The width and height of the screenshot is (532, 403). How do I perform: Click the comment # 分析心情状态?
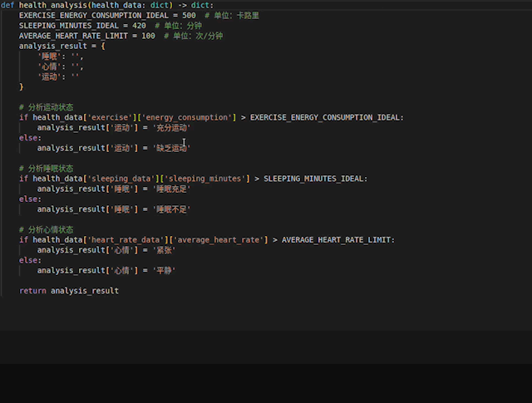click(x=47, y=229)
